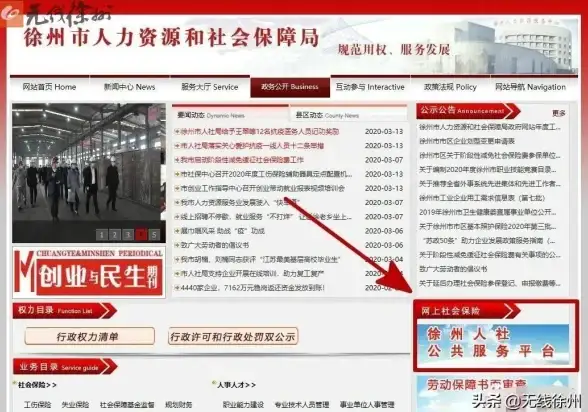The width and height of the screenshot is (588, 412).
Task: Open 徐州人社公共服务平台 banner
Action: click(x=493, y=344)
